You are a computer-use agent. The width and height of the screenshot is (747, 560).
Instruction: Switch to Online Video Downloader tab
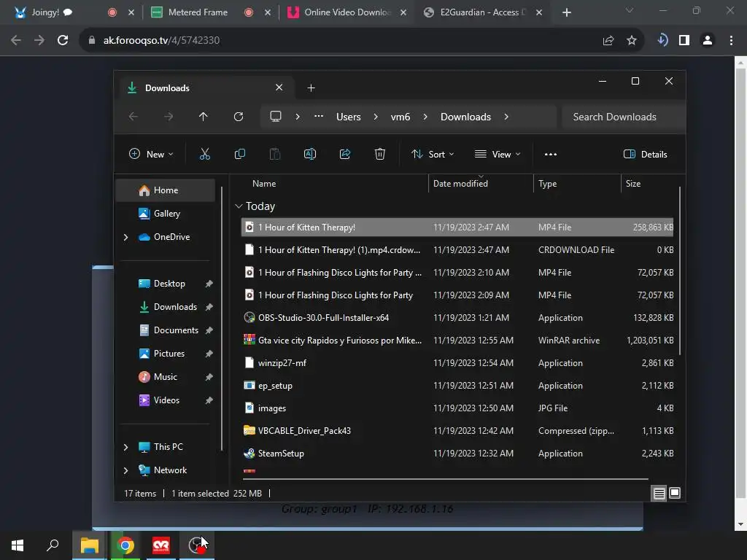tap(347, 12)
